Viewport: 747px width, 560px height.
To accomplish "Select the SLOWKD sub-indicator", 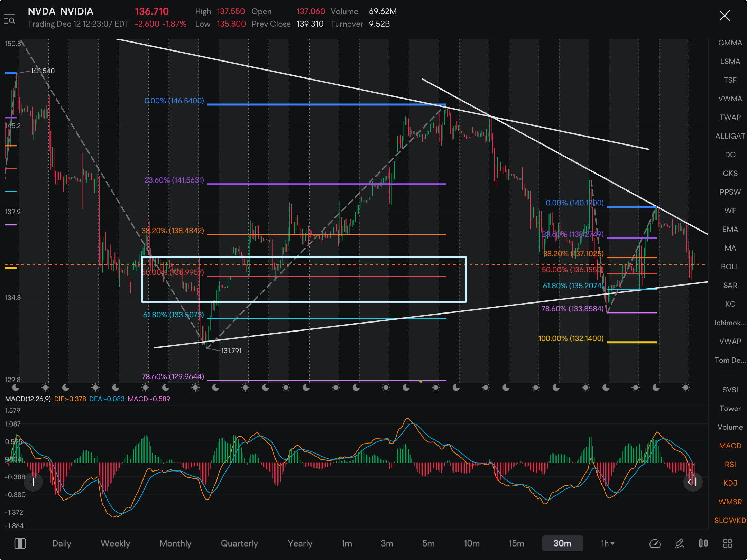I will pyautogui.click(x=730, y=521).
